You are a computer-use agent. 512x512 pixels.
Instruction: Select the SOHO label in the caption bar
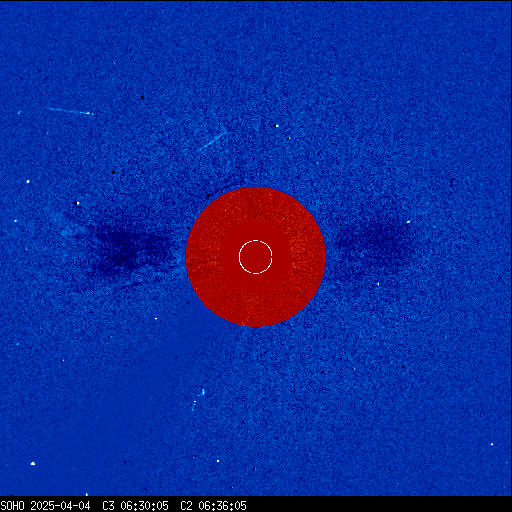coord(12,506)
